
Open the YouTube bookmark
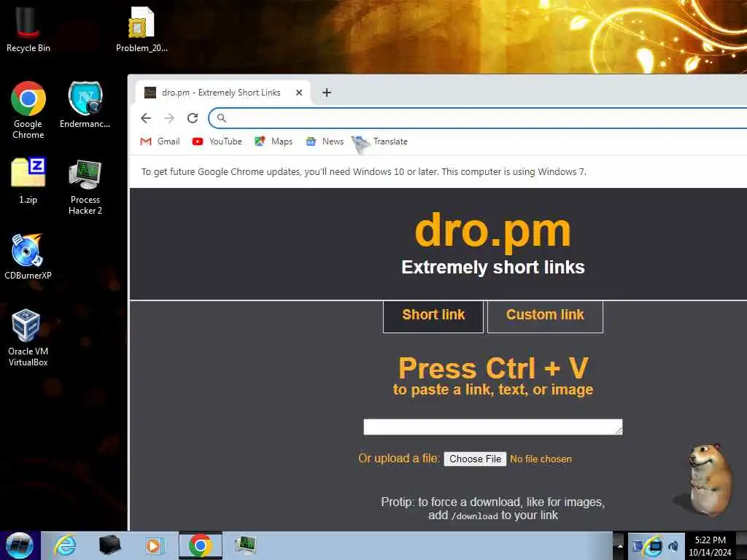point(217,141)
